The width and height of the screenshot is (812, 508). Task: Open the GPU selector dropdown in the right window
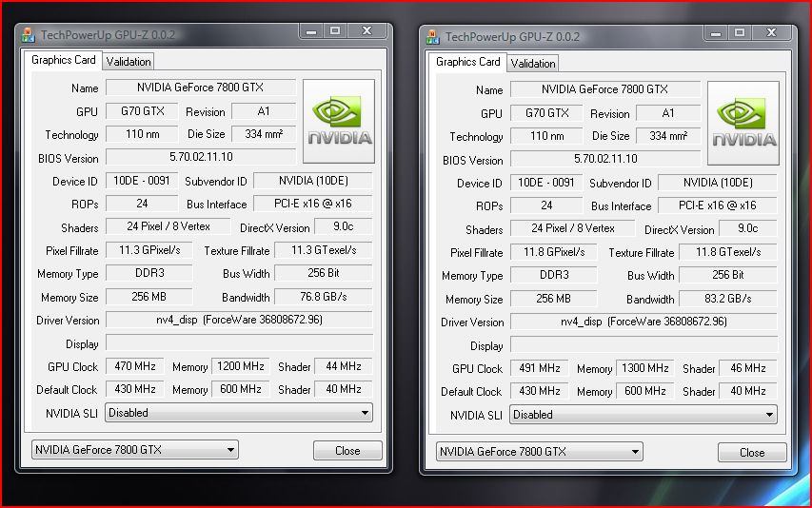[x=539, y=452]
